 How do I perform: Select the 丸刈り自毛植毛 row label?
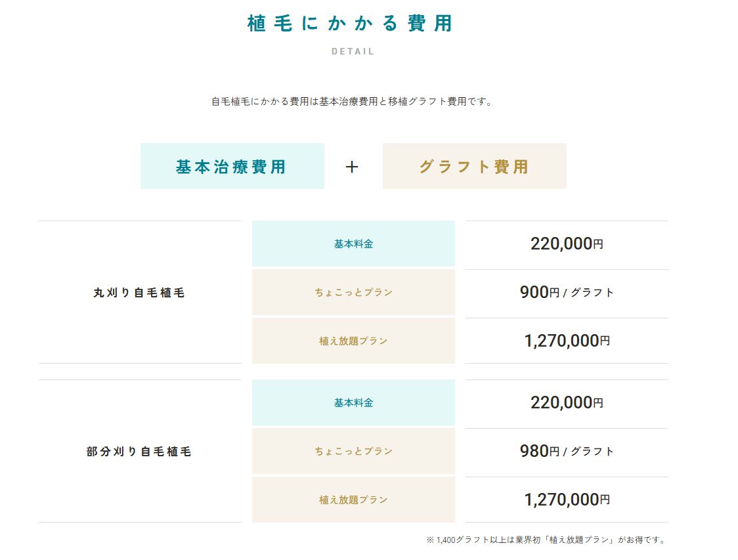pyautogui.click(x=139, y=293)
